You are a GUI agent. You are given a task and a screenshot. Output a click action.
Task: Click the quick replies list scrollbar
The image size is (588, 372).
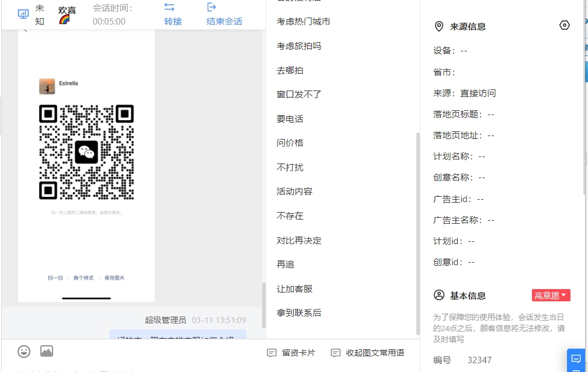click(417, 234)
